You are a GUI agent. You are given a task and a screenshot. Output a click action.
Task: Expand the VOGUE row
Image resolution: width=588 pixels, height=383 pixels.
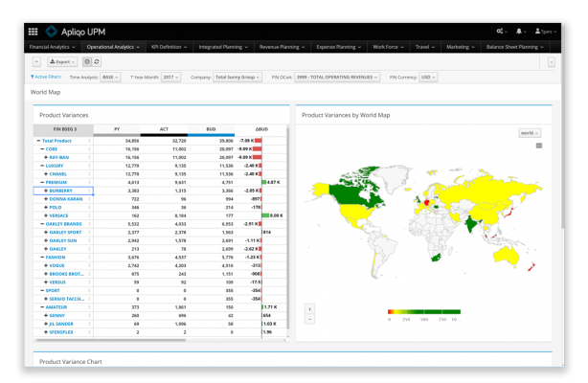46,265
